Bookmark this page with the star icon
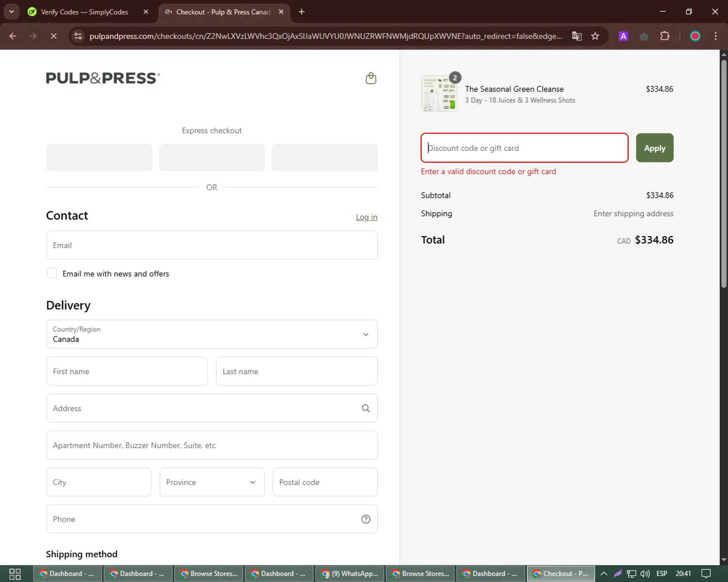The image size is (728, 582). pyautogui.click(x=595, y=36)
